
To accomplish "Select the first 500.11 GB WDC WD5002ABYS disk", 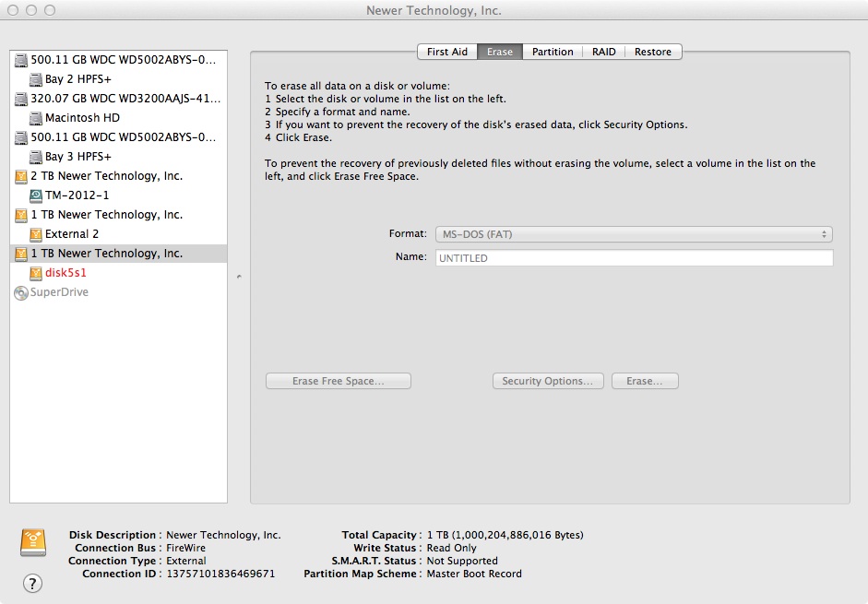I will click(118, 60).
